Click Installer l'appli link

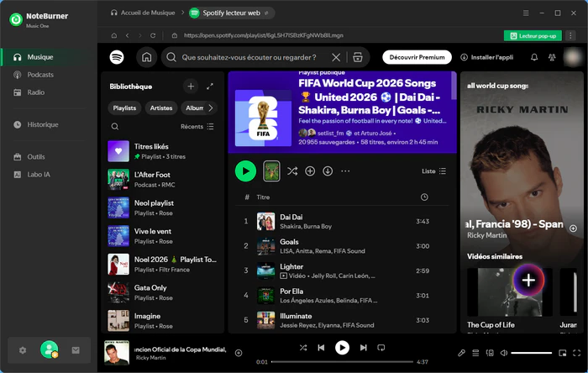click(486, 57)
